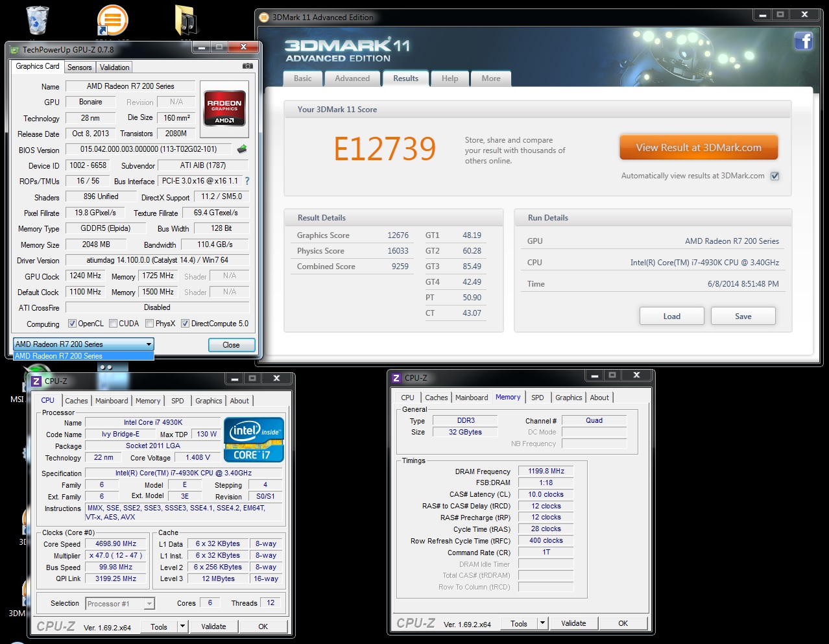Screen dimensions: 829x644
Task: Open the Mainboard tab in left CPU-Z
Action: pos(112,401)
